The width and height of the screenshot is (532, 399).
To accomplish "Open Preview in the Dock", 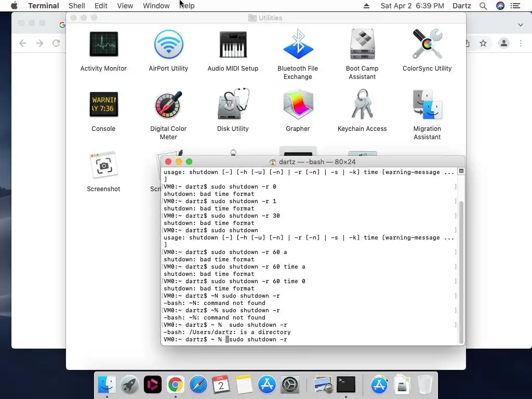I will point(323,384).
